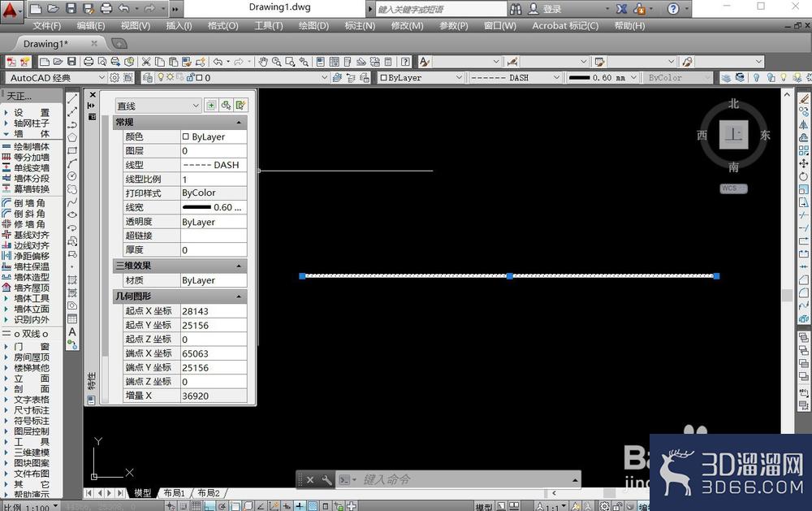Toggle Grid display in status bar
This screenshot has width=812, height=511.
tap(197, 506)
